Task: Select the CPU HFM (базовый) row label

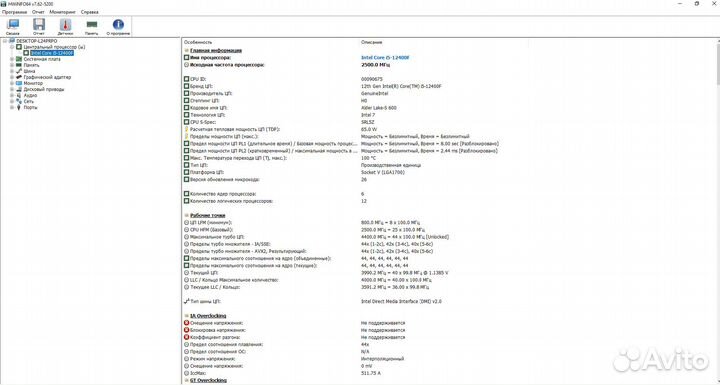Action: [212, 230]
